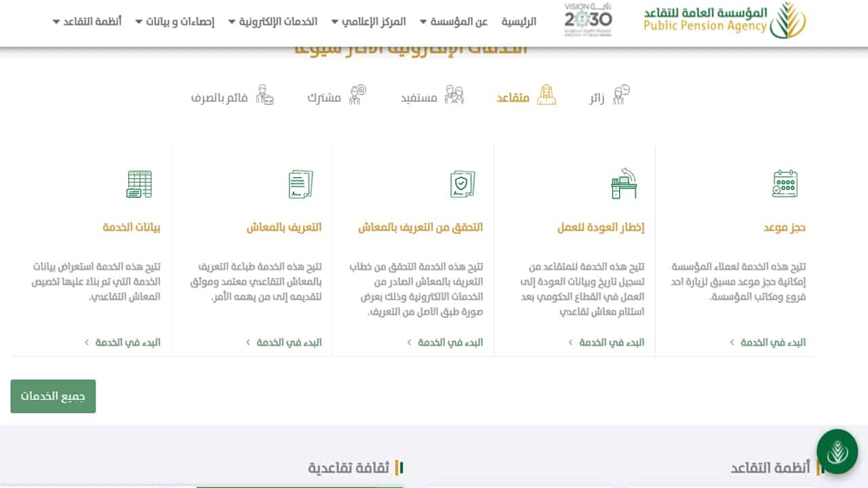Go to الرئيسية home menu item
868x488 pixels.
click(519, 22)
